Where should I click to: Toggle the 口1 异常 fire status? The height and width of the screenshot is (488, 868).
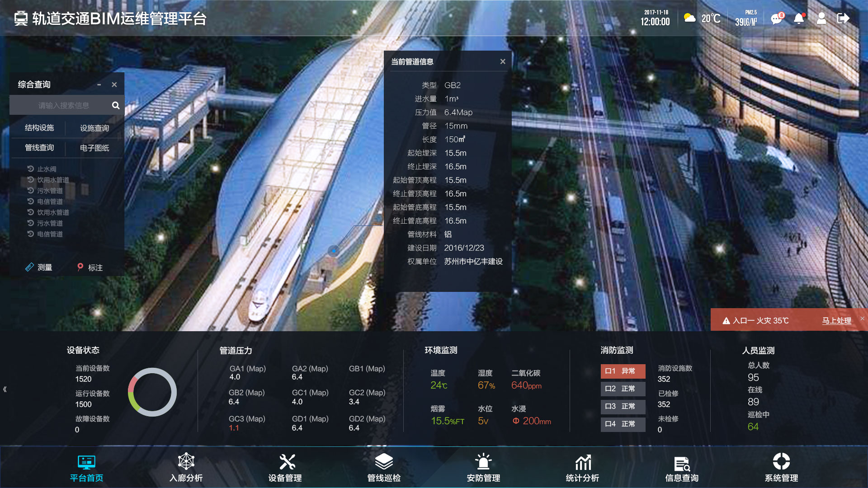pyautogui.click(x=623, y=371)
